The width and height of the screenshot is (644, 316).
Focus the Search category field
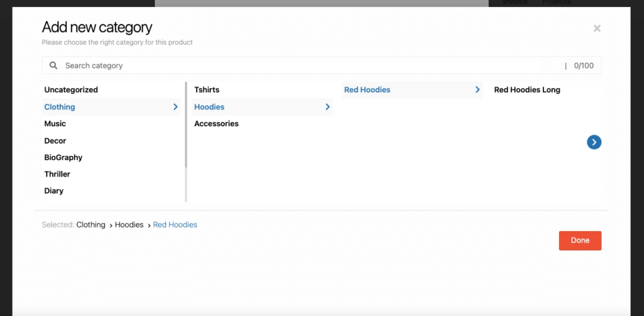[x=321, y=65]
